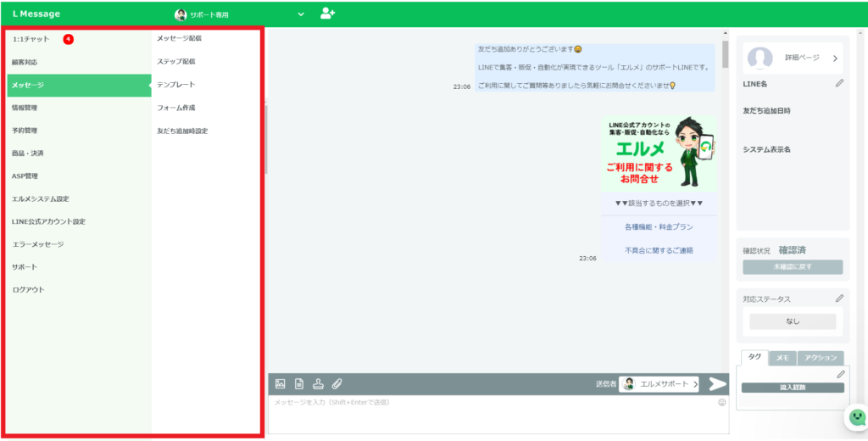
Task: Click the 友だち追加ありがとうございます message bubble
Action: point(595,68)
